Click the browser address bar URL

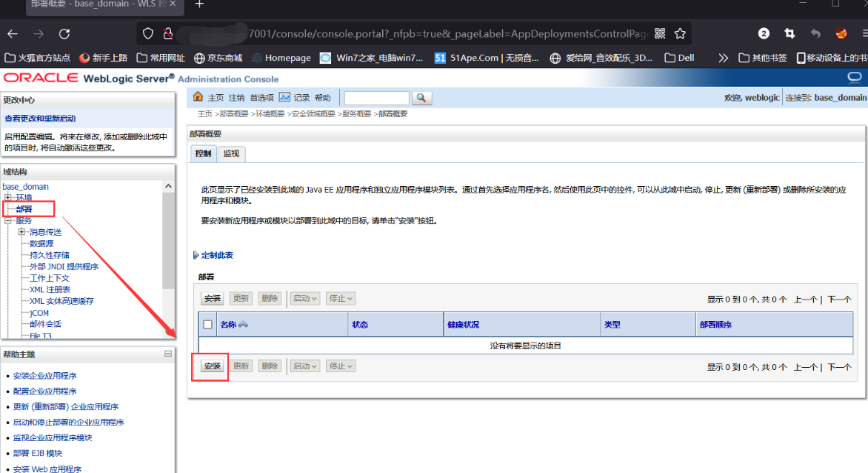448,34
